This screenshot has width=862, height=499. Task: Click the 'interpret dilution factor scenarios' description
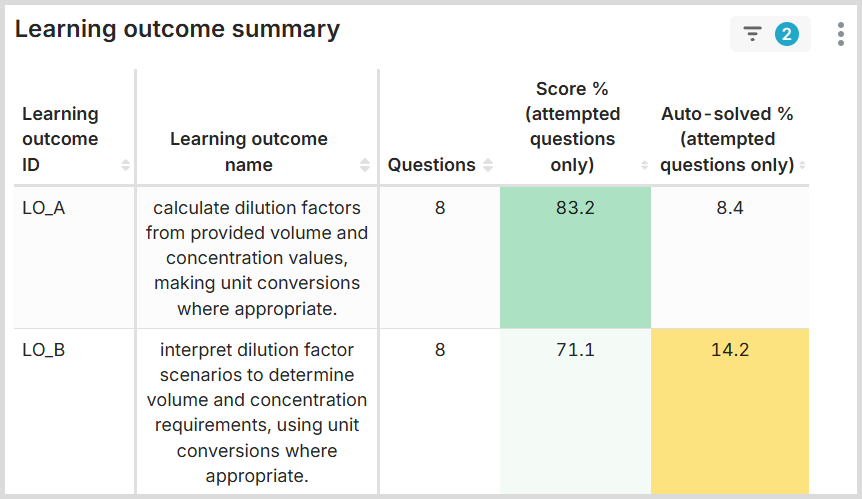(257, 412)
